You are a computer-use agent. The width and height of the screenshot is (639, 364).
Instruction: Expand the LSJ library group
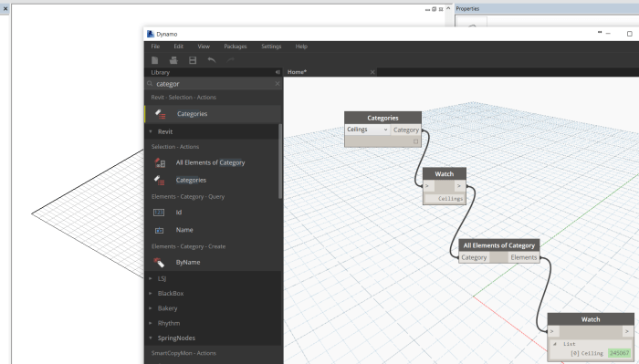(151, 278)
